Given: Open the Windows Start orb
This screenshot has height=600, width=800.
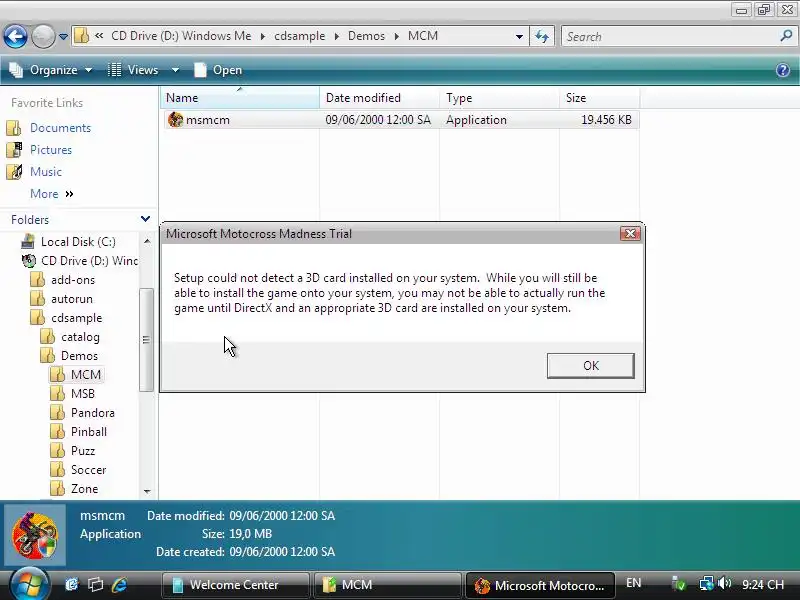Looking at the screenshot, I should [x=29, y=584].
